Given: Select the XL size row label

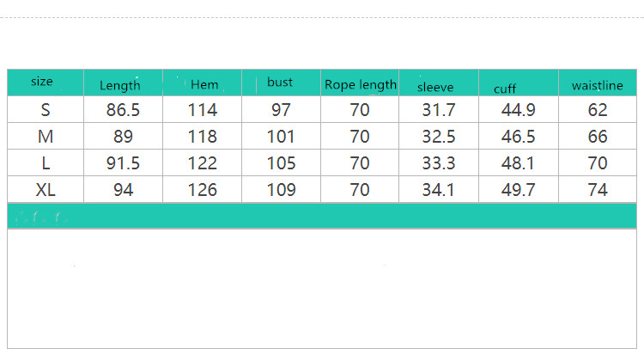Looking at the screenshot, I should pos(46,189).
